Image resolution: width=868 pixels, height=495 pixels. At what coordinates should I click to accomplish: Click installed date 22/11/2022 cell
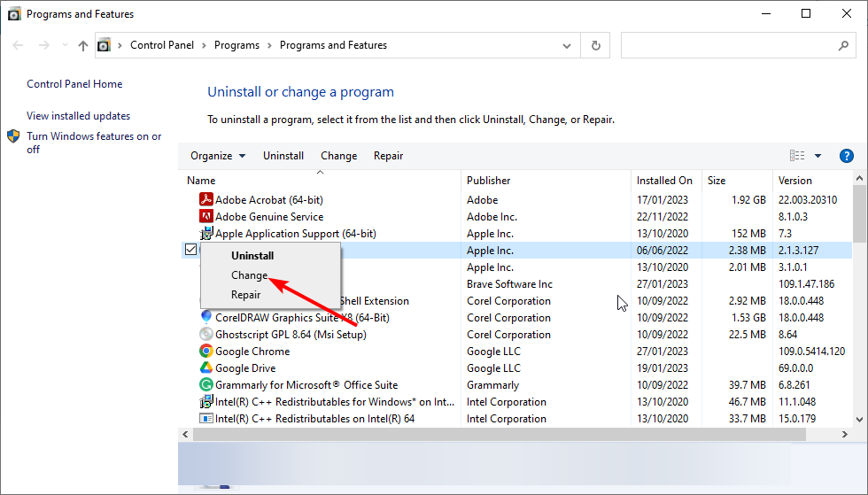[663, 216]
